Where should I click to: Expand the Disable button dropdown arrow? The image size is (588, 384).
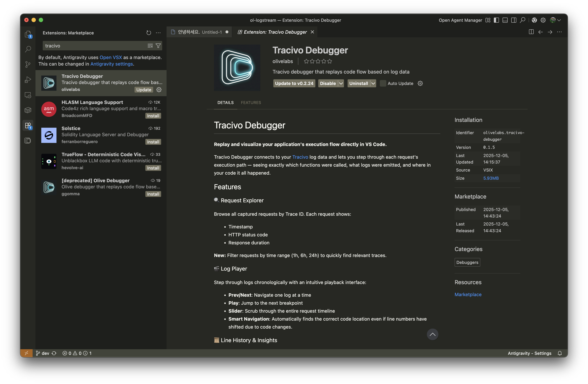341,83
